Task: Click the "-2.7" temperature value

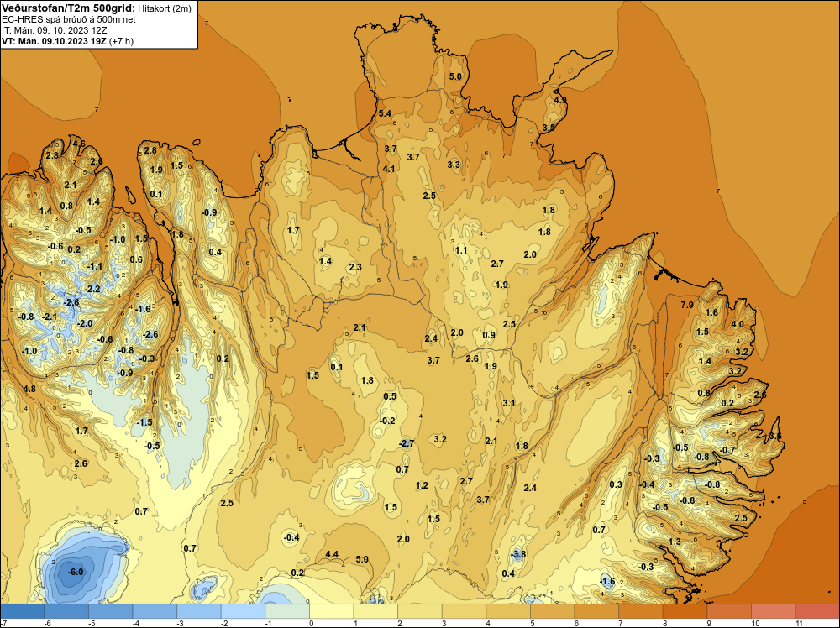Action: 407,443
